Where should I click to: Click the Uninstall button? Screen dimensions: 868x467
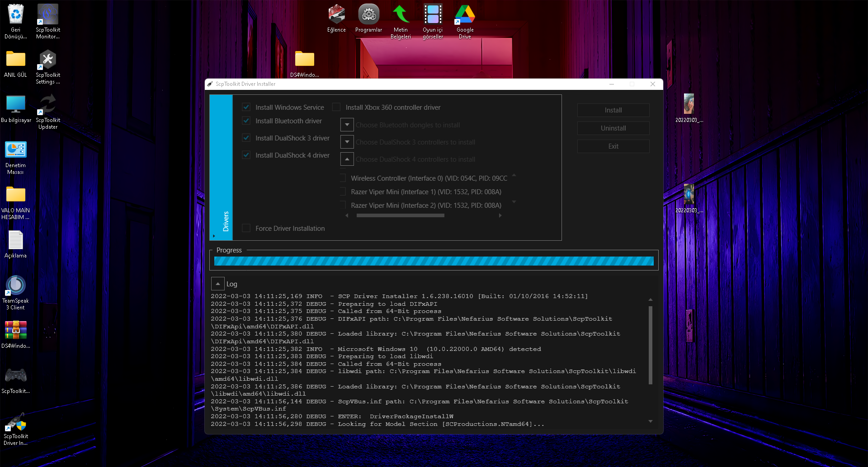(x=613, y=128)
